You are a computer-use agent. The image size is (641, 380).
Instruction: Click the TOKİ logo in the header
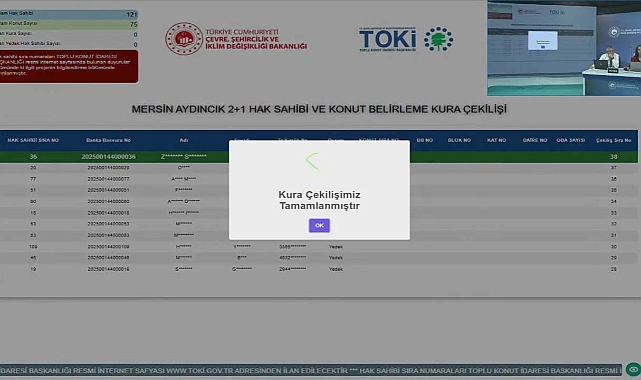click(388, 39)
